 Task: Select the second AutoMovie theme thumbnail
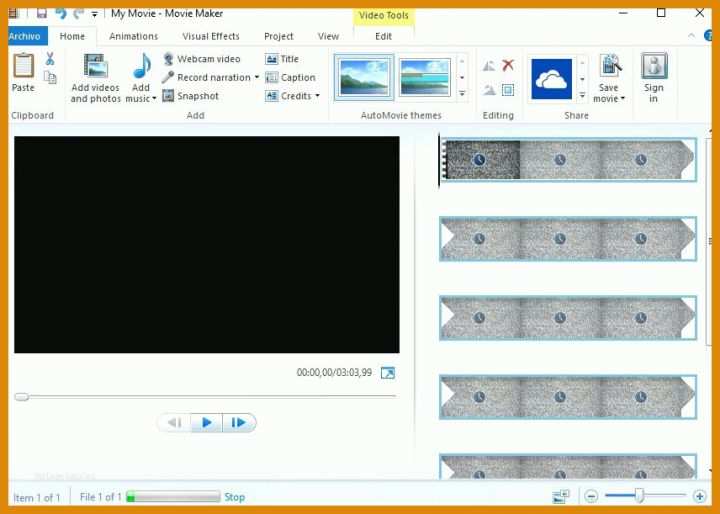(425, 77)
